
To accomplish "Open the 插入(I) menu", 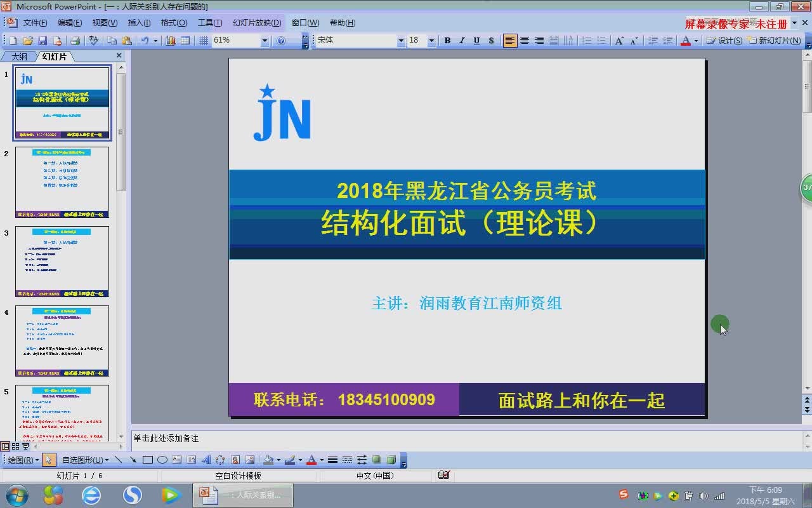I will pyautogui.click(x=140, y=23).
